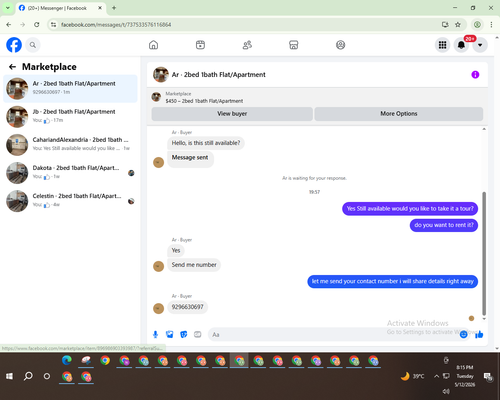Click the sticker picker icon

click(x=184, y=334)
